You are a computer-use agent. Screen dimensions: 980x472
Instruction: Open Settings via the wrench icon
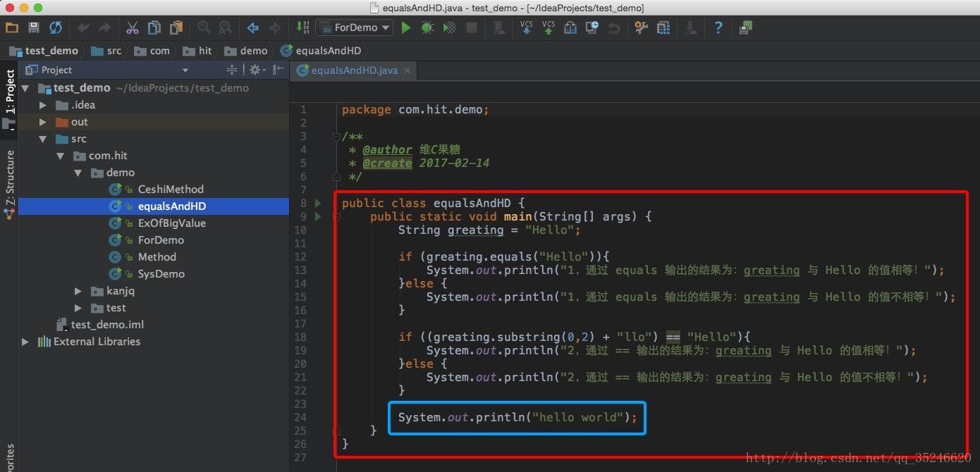click(640, 27)
